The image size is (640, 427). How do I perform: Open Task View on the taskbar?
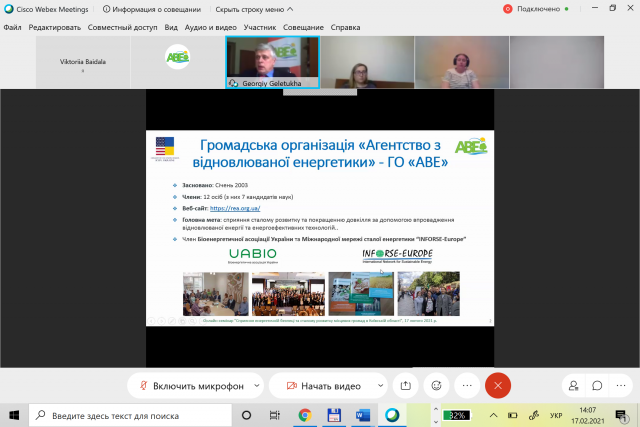tap(275, 416)
